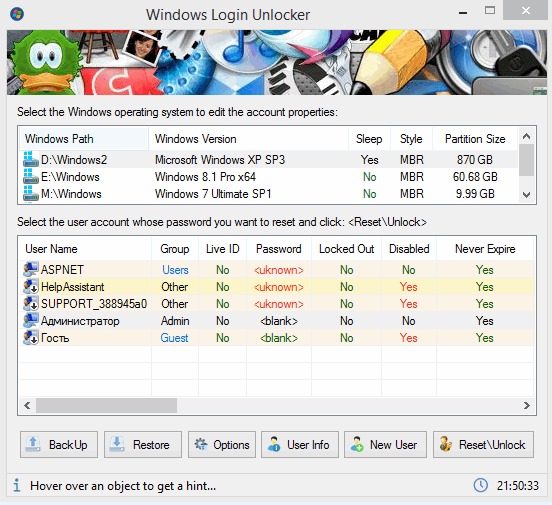
Task: Select the Гость user name
Action: coord(55,338)
